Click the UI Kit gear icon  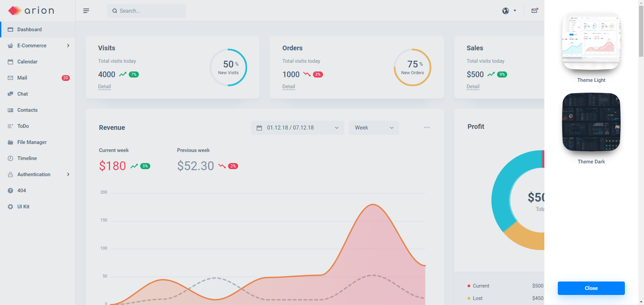point(10,207)
